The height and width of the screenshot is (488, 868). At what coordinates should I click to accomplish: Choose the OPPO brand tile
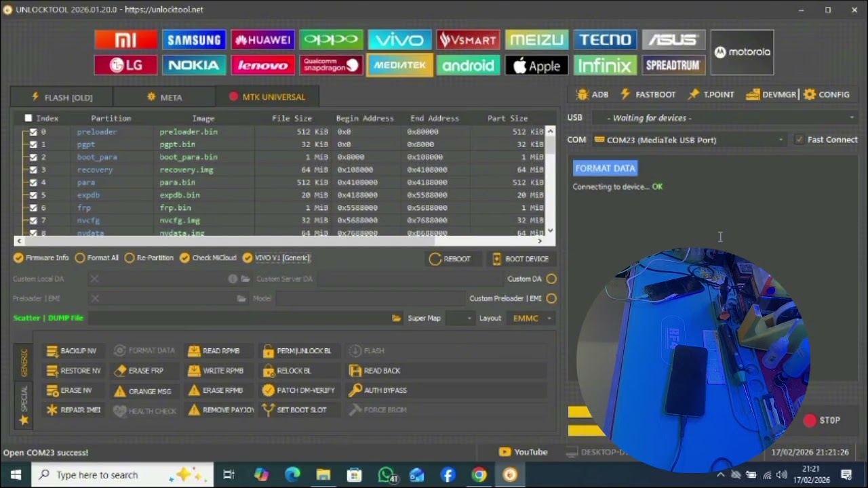332,40
